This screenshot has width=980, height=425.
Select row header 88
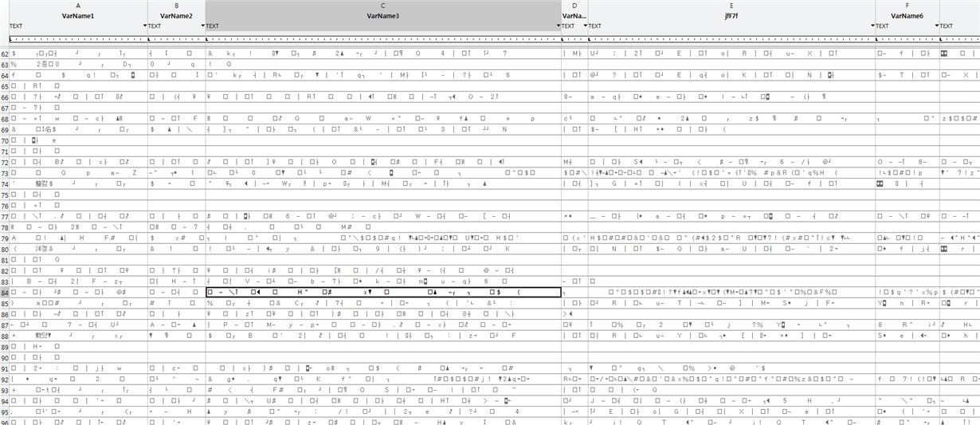coord(4,336)
